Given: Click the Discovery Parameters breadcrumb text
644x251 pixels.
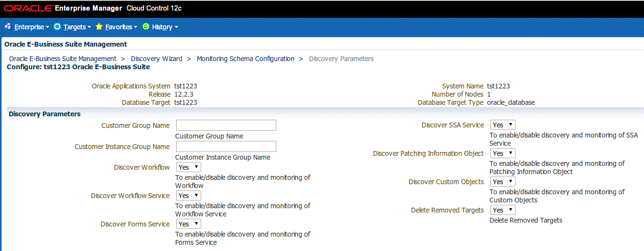Looking at the screenshot, I should pyautogui.click(x=341, y=59).
